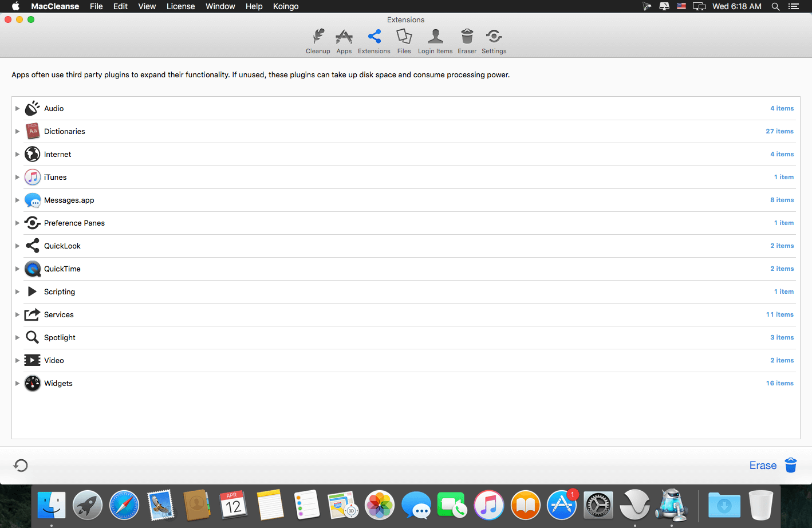Select the Eraser toolbar icon
The height and width of the screenshot is (528, 812).
coord(467,41)
